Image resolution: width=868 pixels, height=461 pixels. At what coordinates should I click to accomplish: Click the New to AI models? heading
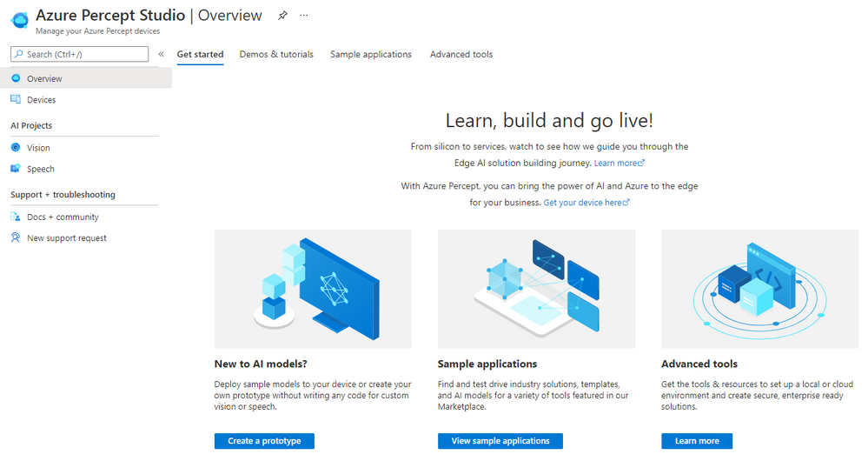point(261,364)
